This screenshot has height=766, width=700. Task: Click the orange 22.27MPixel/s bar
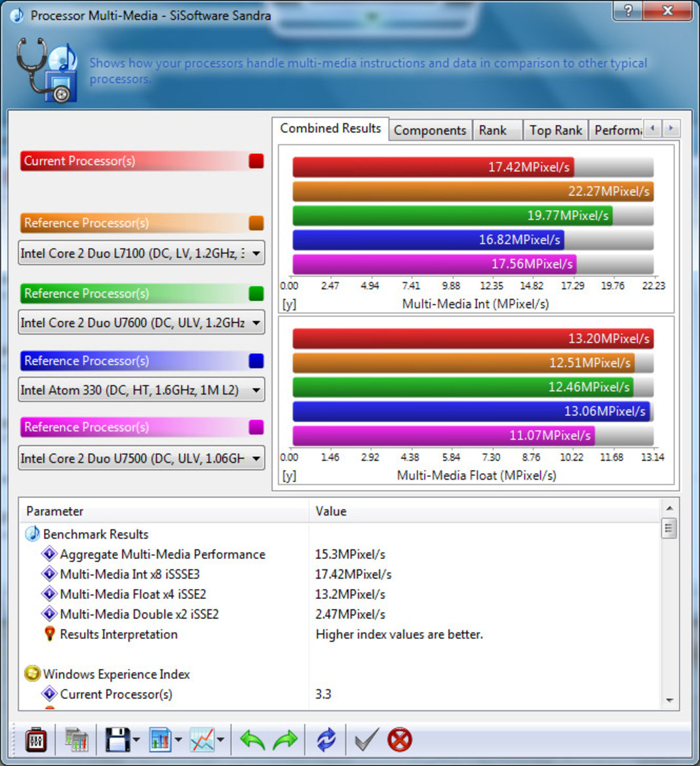point(473,191)
